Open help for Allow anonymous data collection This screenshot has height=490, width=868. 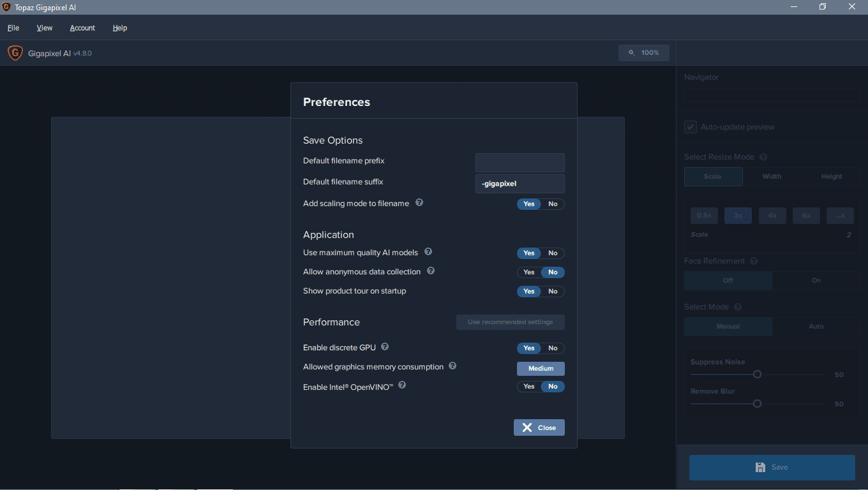coord(431,271)
